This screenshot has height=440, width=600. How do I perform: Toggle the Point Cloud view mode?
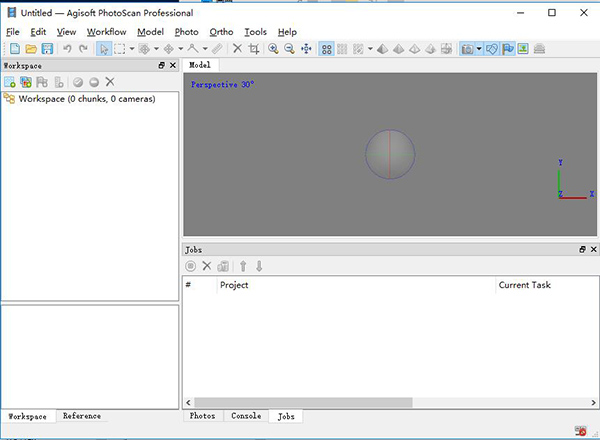327,48
